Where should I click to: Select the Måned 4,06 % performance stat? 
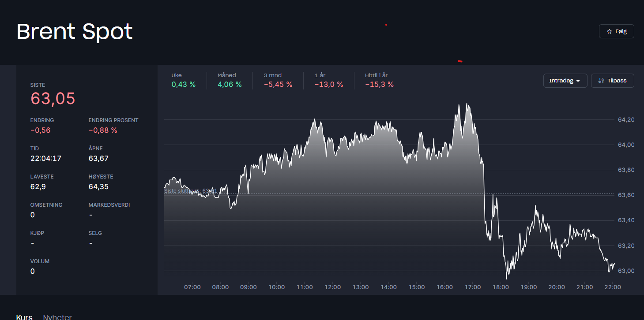(x=230, y=80)
